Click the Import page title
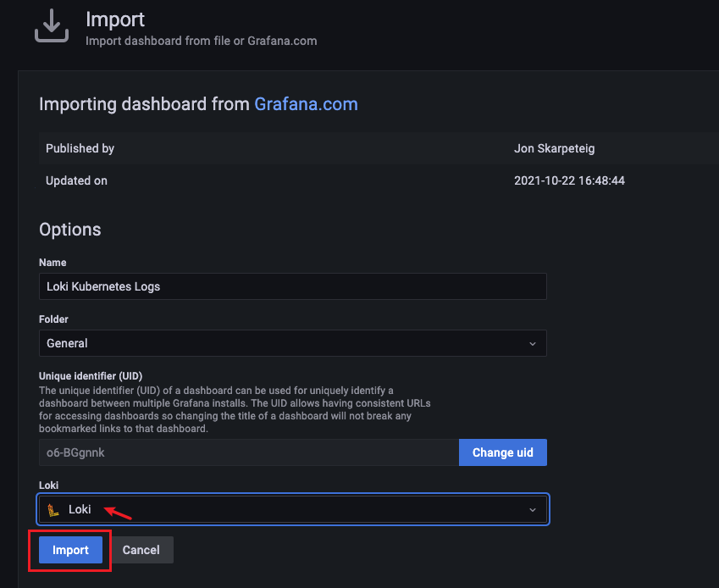719x588 pixels. coord(115,19)
